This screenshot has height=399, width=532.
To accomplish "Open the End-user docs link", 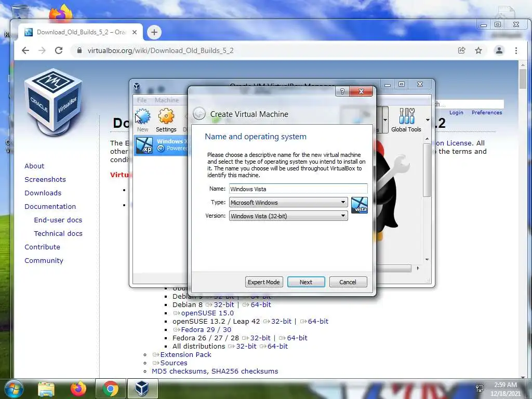I will tap(58, 220).
